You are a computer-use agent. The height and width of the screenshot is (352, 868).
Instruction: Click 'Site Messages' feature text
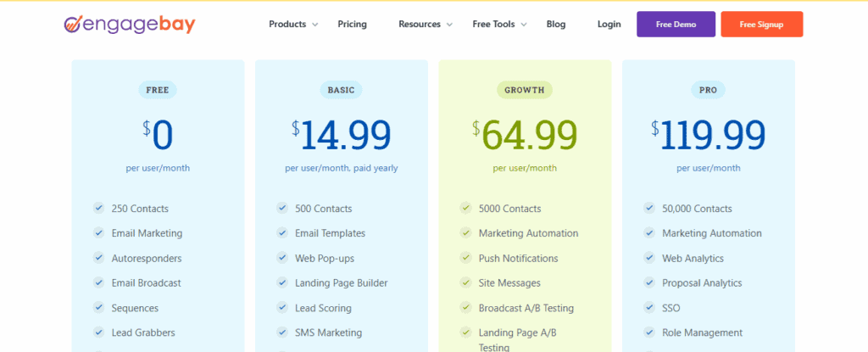coord(509,283)
